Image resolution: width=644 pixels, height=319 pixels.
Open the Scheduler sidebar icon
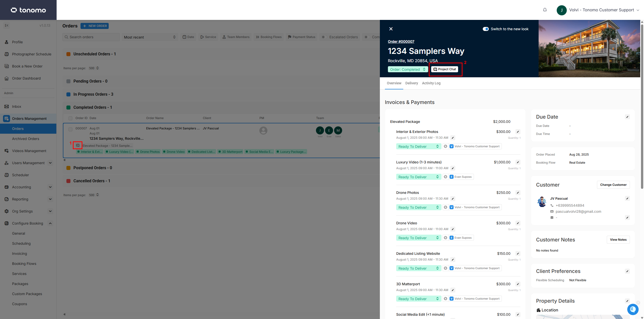pos(7,175)
